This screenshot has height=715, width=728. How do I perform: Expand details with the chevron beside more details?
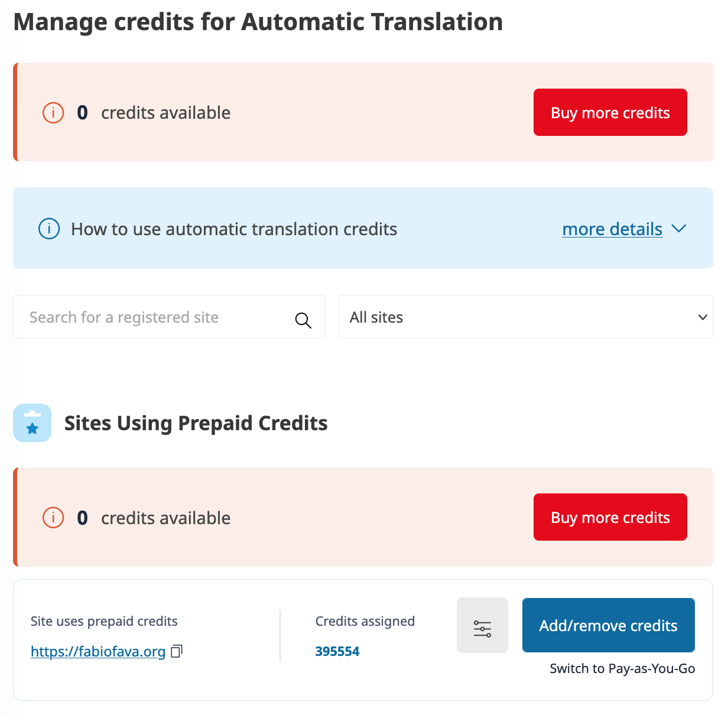point(679,229)
